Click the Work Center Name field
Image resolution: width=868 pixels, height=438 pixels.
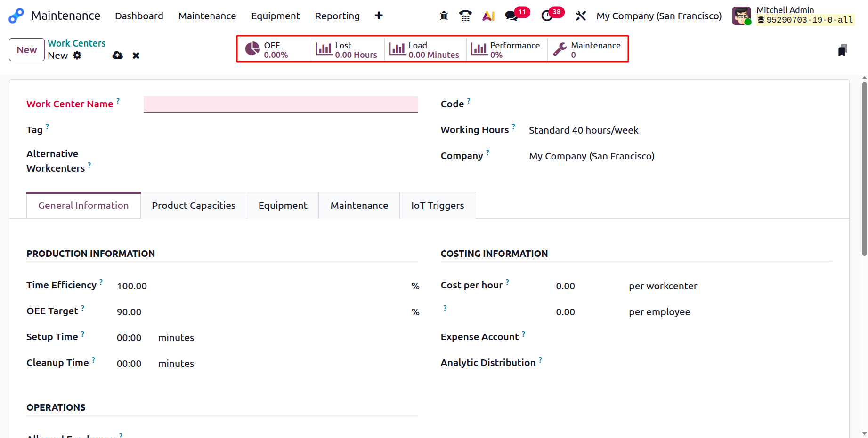[281, 104]
